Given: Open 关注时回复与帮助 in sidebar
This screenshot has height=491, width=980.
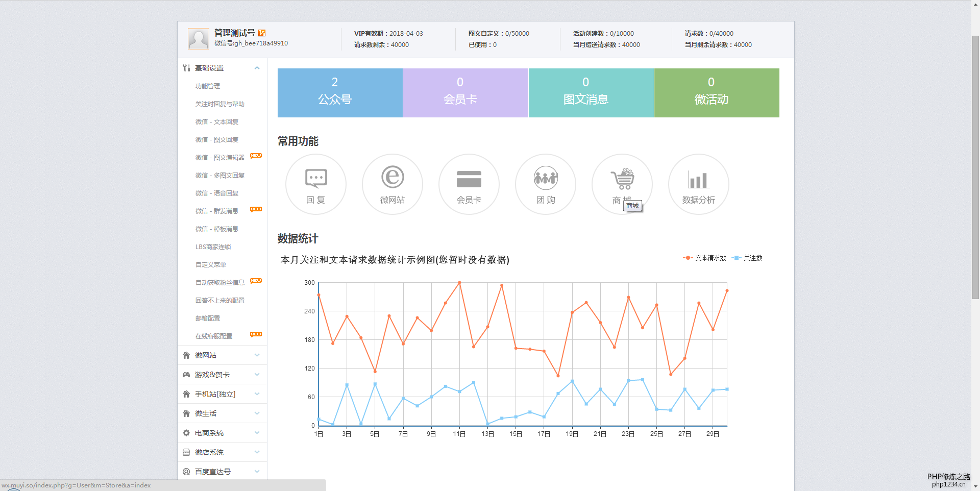Looking at the screenshot, I should point(220,104).
